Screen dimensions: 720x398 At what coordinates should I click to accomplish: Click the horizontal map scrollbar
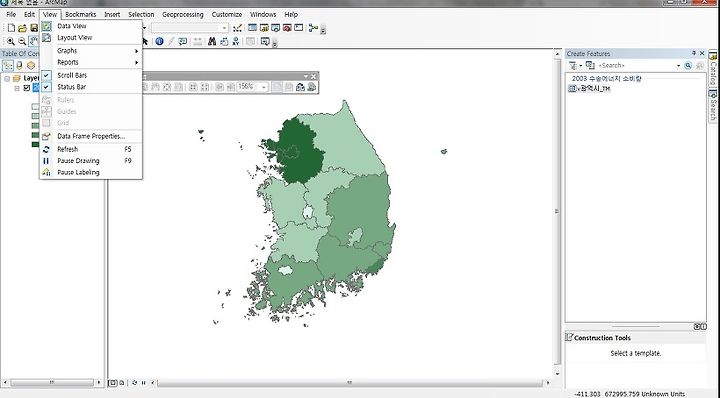tap(349, 382)
